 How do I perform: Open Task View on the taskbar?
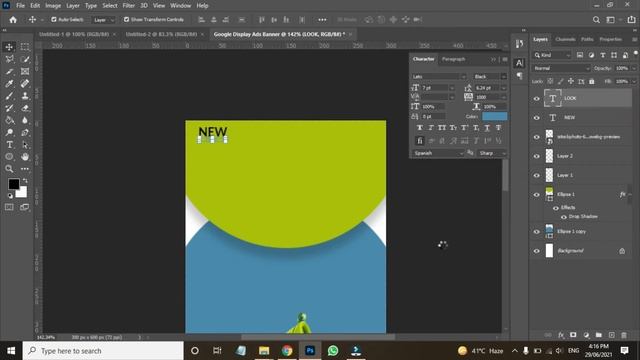(x=217, y=351)
